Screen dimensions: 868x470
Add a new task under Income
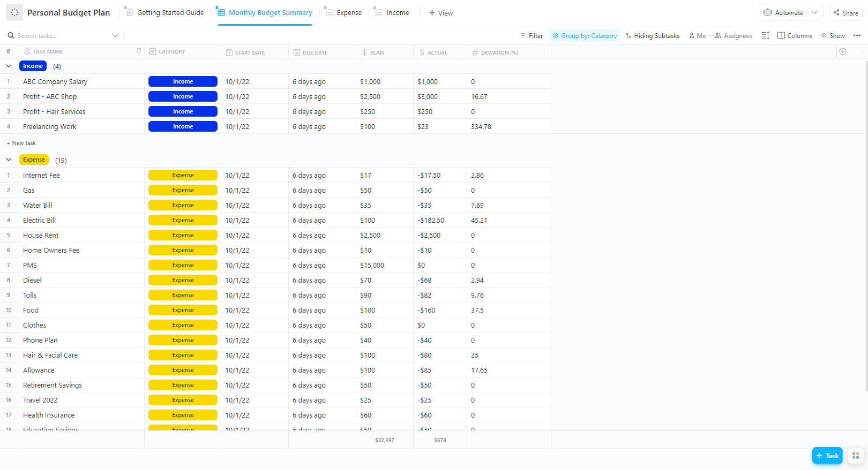[21, 143]
